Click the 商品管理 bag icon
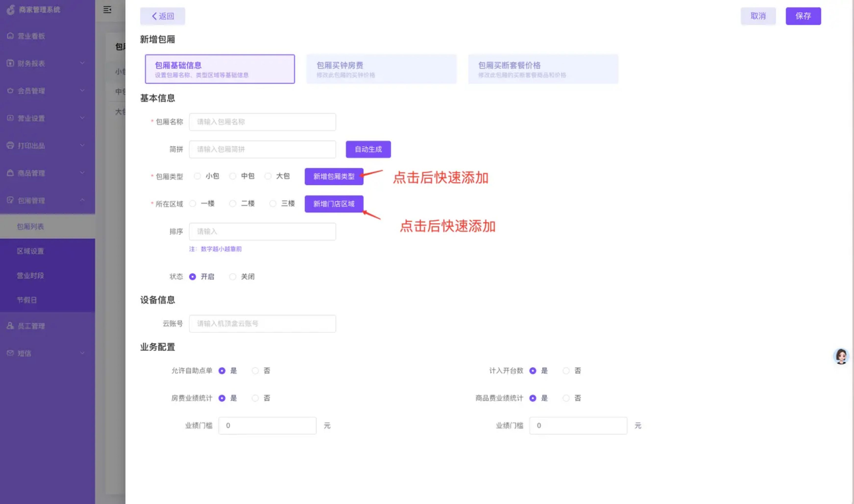This screenshot has width=854, height=504. point(10,173)
